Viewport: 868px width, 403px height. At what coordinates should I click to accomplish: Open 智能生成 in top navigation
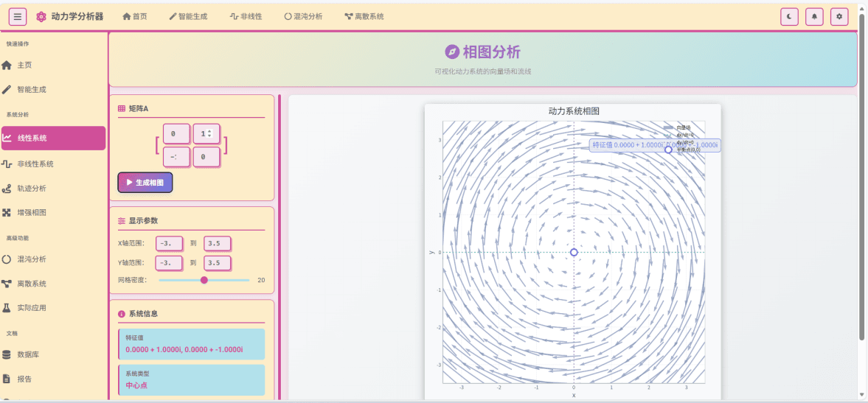188,17
